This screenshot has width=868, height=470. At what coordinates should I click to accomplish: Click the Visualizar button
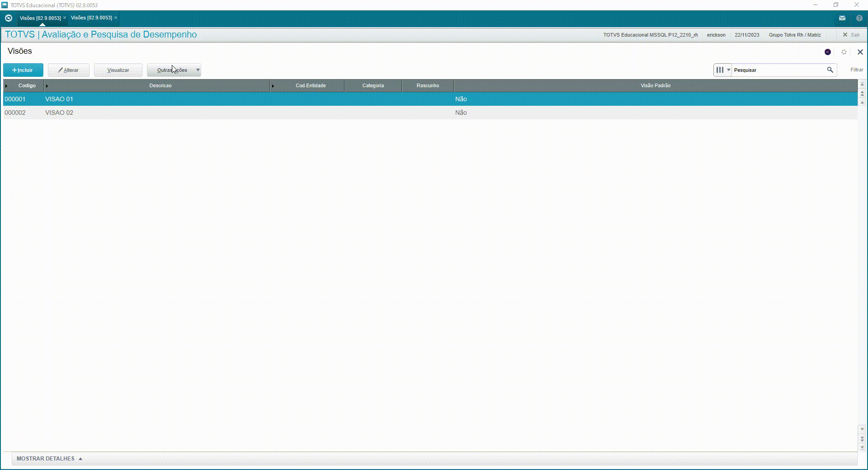coord(118,70)
